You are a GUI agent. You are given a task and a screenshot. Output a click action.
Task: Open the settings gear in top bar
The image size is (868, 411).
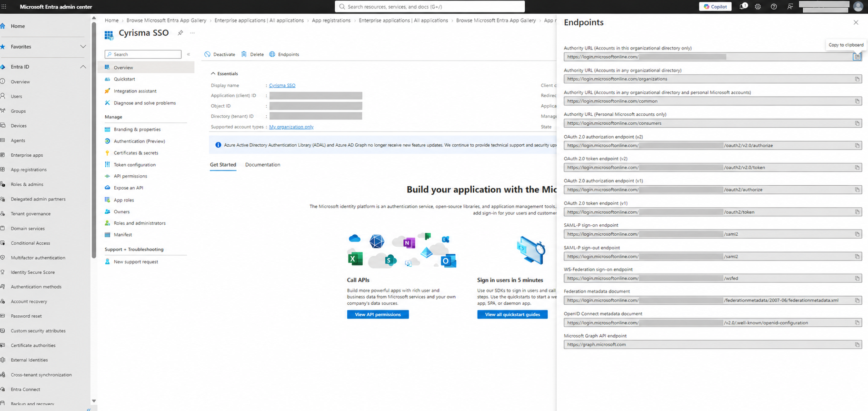758,7
